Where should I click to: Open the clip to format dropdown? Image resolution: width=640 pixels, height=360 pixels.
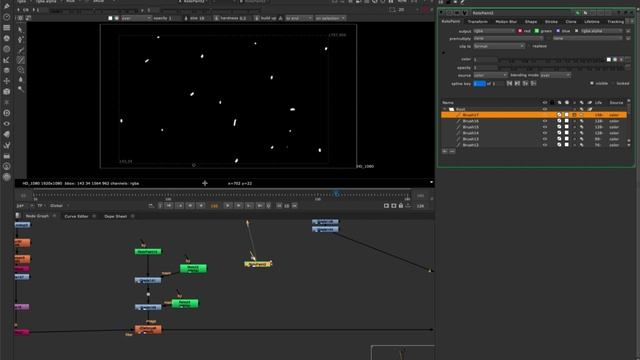(499, 46)
